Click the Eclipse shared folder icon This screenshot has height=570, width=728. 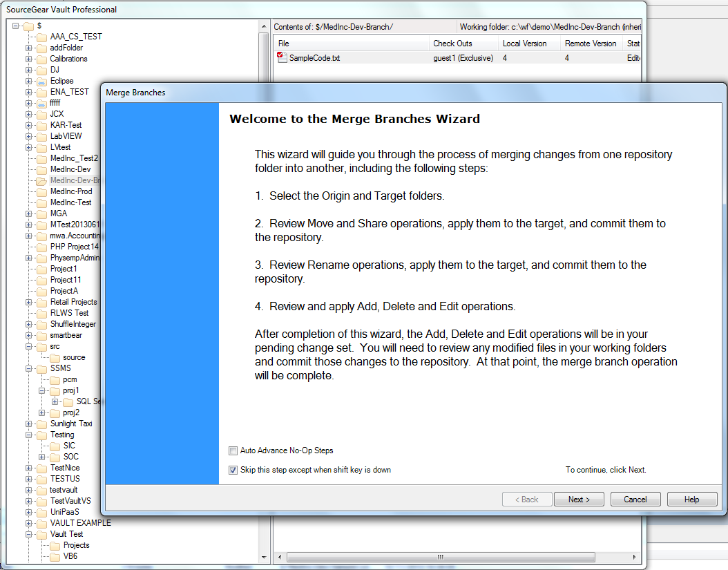pos(41,82)
